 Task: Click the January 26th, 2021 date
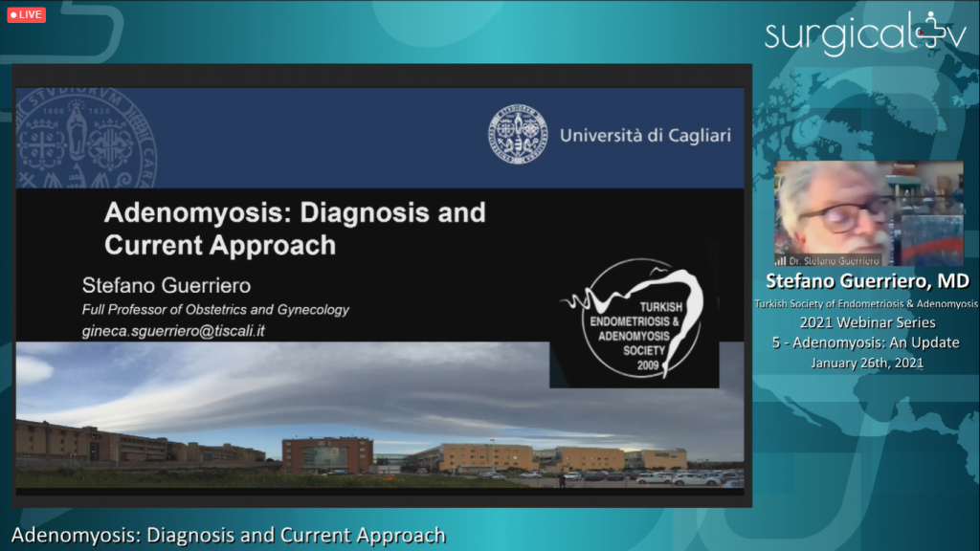[x=866, y=363]
